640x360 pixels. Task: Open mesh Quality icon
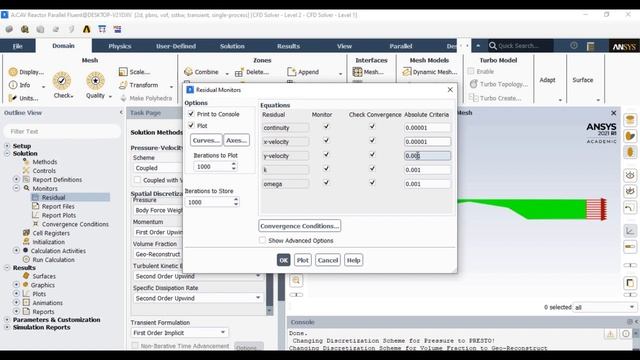tap(96, 81)
